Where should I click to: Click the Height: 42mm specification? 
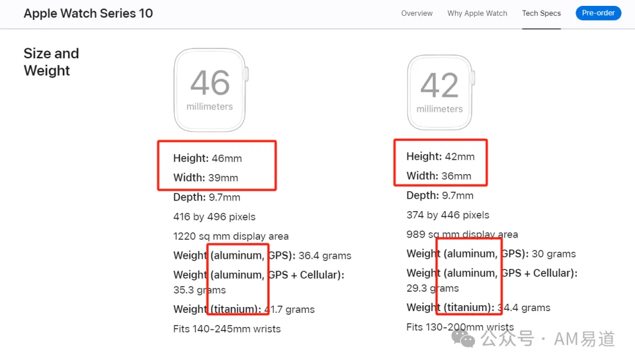click(x=440, y=156)
